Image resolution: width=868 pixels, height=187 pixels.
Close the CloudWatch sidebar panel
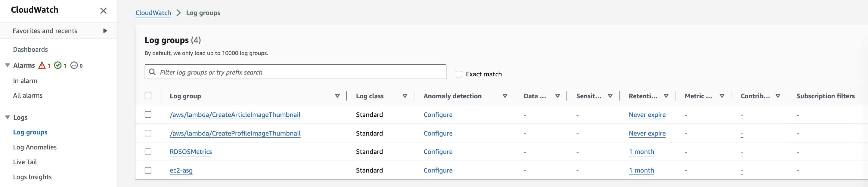103,11
